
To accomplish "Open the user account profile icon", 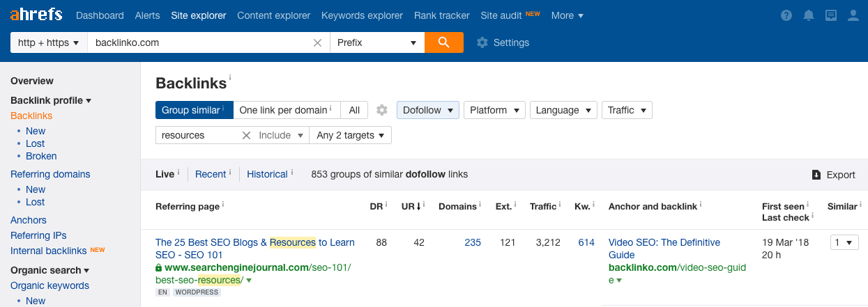I will pos(853,15).
